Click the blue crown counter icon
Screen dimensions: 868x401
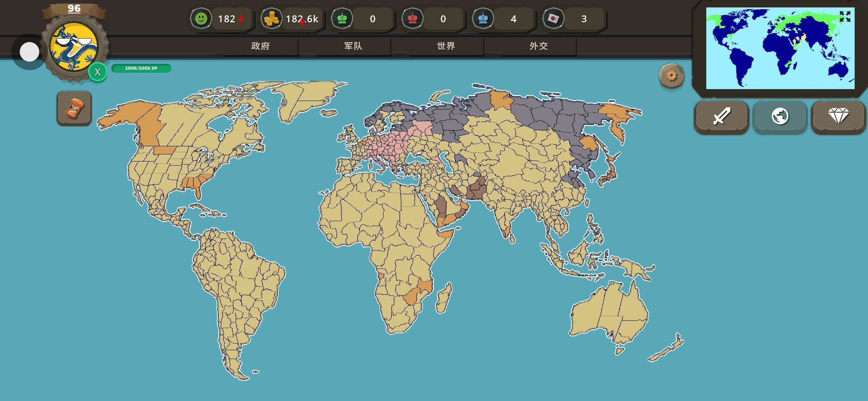(483, 19)
